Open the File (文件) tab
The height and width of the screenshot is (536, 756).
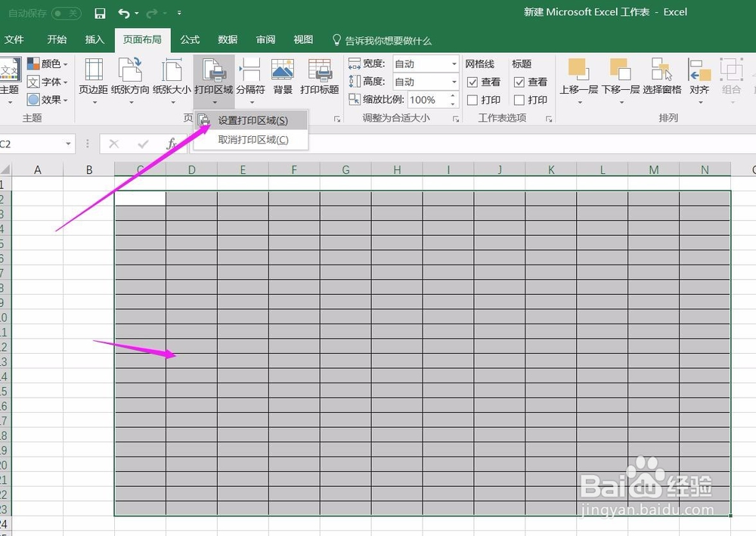tap(14, 39)
